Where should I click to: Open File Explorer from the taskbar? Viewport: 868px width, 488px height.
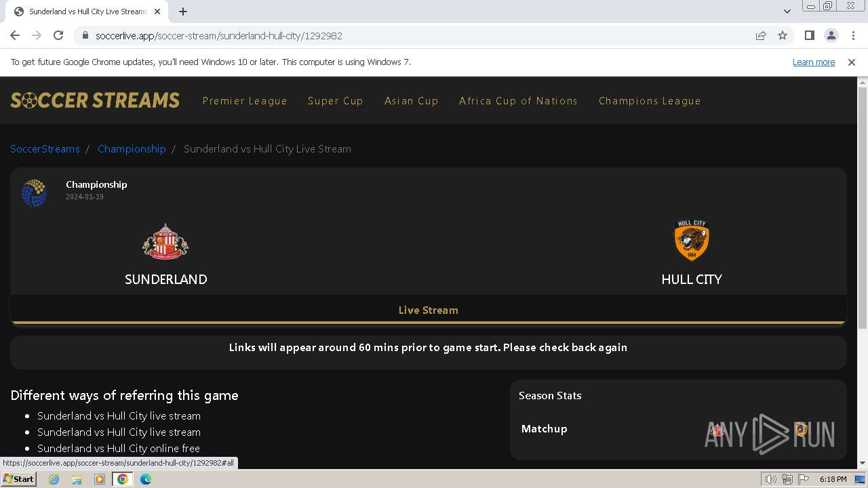point(77,479)
